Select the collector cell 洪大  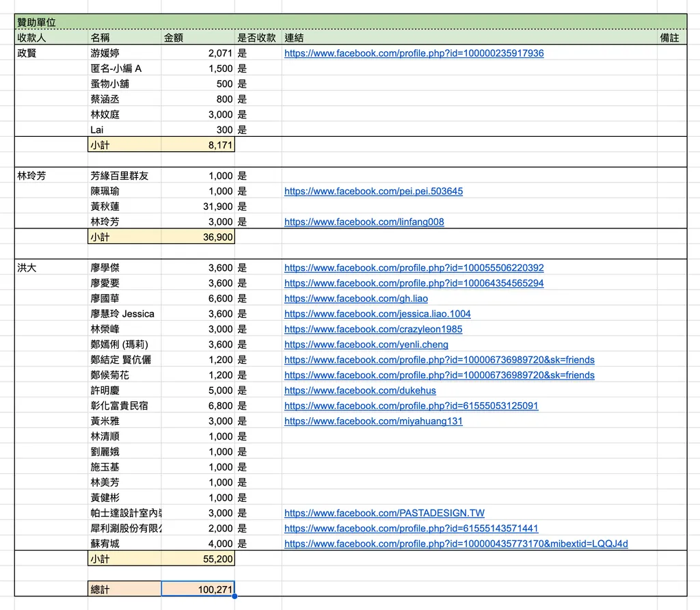click(x=51, y=268)
